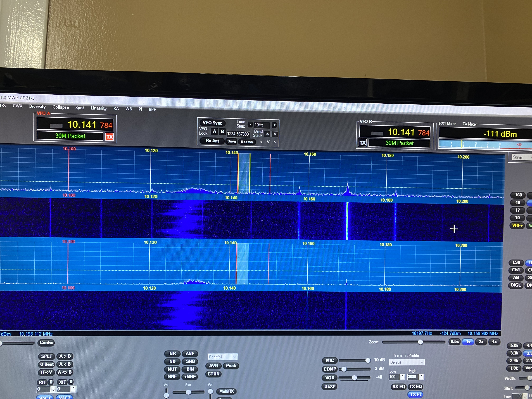Click the Band Stack left arrow
532x399 pixels.
261,142
